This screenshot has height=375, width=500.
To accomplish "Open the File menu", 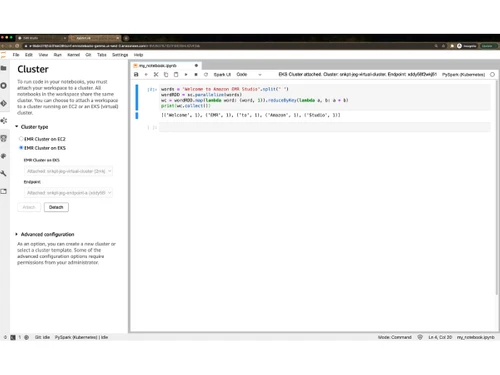I will [16, 55].
